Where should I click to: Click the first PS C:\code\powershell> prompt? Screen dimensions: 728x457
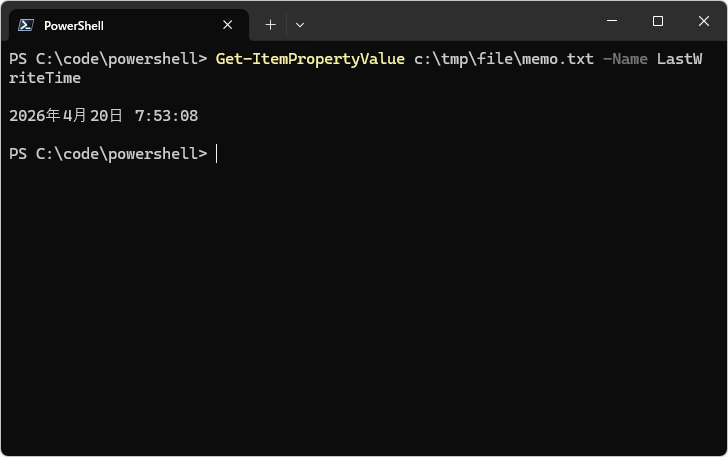(x=107, y=59)
